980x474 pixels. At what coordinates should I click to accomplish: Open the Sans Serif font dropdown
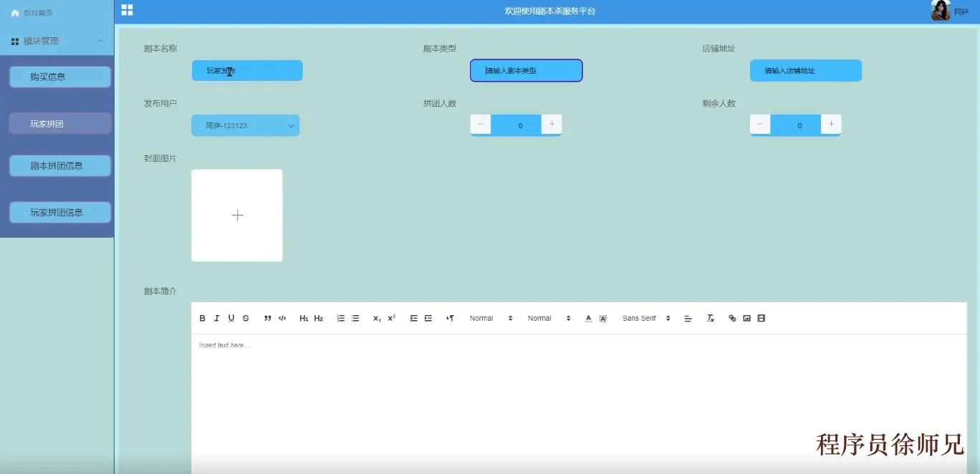646,318
